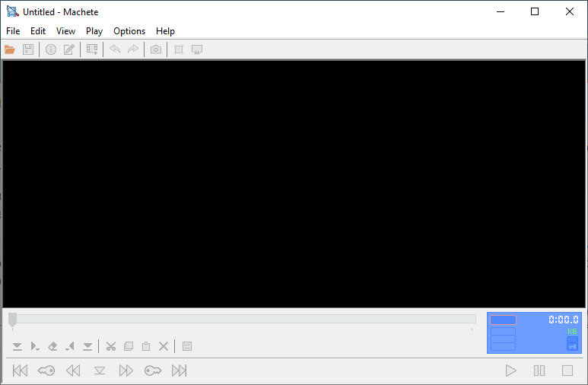The image size is (588, 385).
Task: Open the File menu
Action: (13, 31)
